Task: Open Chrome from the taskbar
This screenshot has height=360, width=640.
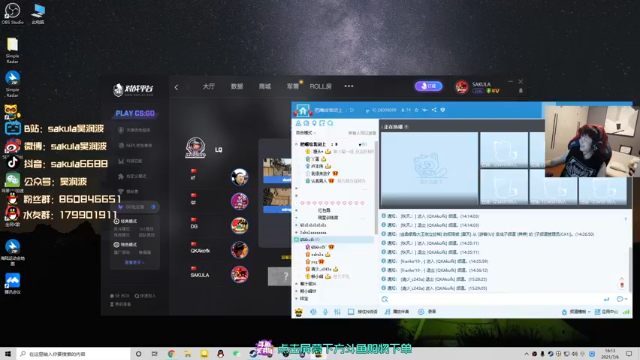Action: coord(171,354)
